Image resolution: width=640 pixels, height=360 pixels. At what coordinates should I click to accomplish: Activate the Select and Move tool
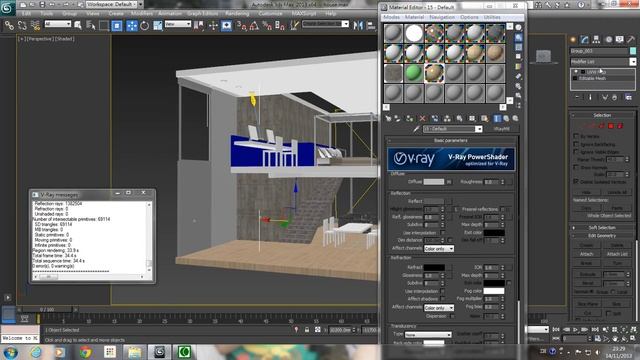[131, 26]
